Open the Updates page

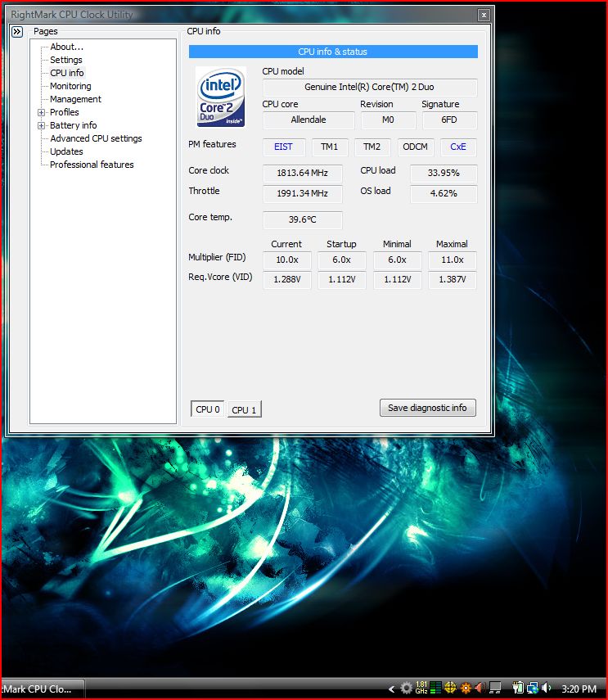(x=66, y=151)
